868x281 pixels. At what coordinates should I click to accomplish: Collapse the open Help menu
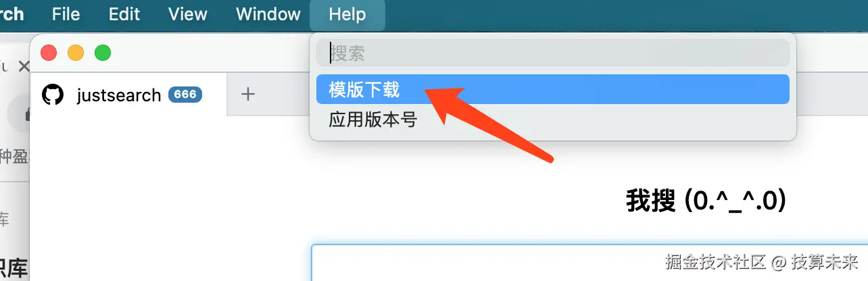click(347, 14)
